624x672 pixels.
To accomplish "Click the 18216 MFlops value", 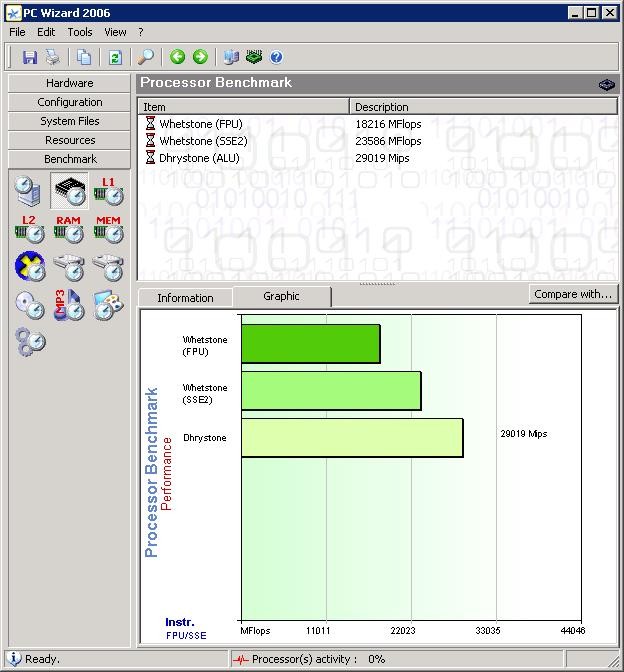I will [388, 124].
